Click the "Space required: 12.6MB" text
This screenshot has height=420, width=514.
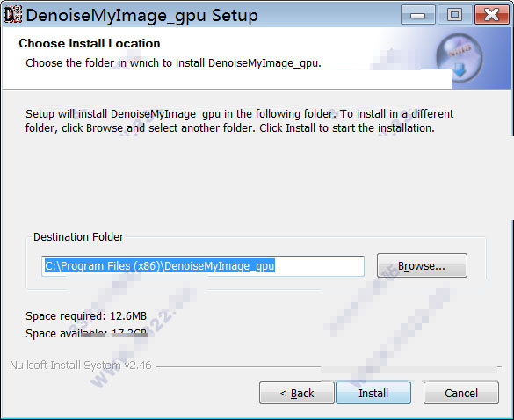pyautogui.click(x=86, y=316)
